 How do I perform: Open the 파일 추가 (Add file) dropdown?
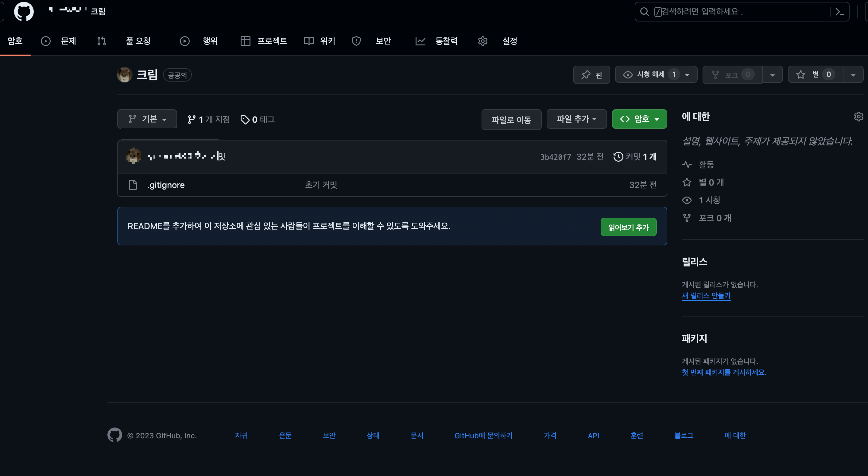pos(576,119)
